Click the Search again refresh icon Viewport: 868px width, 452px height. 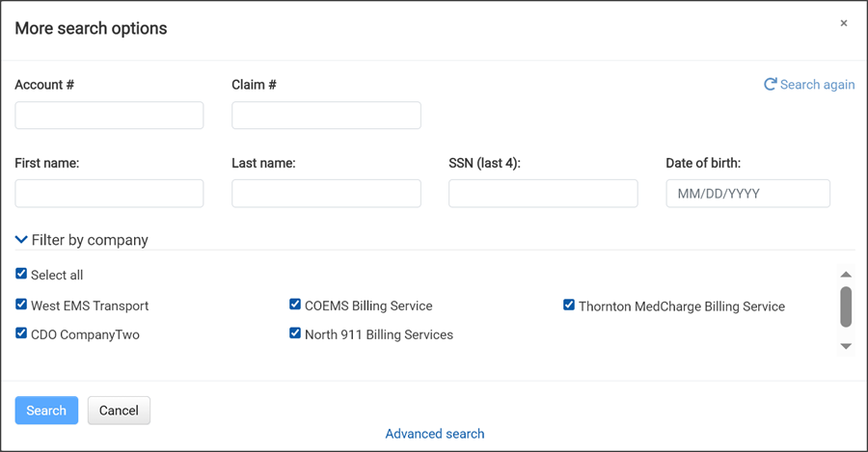pos(770,84)
